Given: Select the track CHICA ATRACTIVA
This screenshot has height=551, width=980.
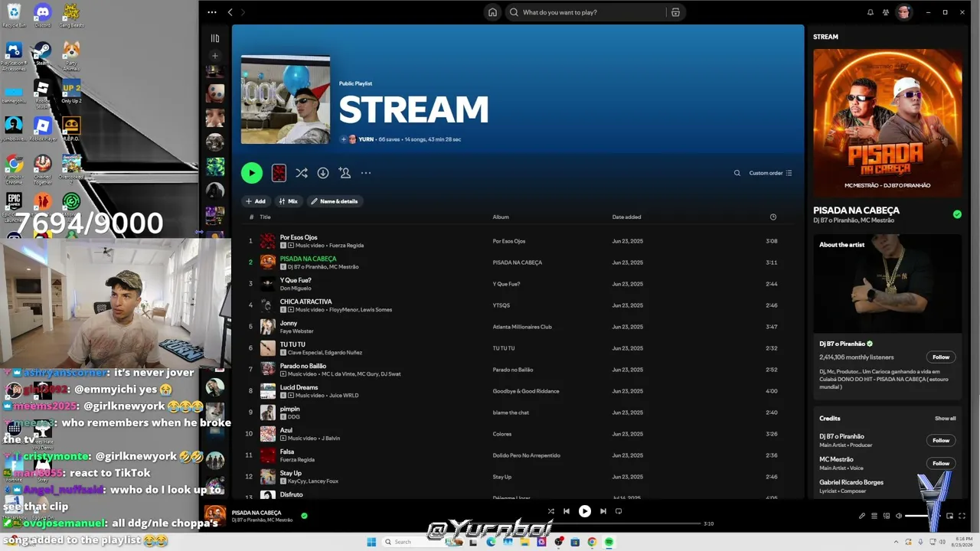Looking at the screenshot, I should click(306, 302).
